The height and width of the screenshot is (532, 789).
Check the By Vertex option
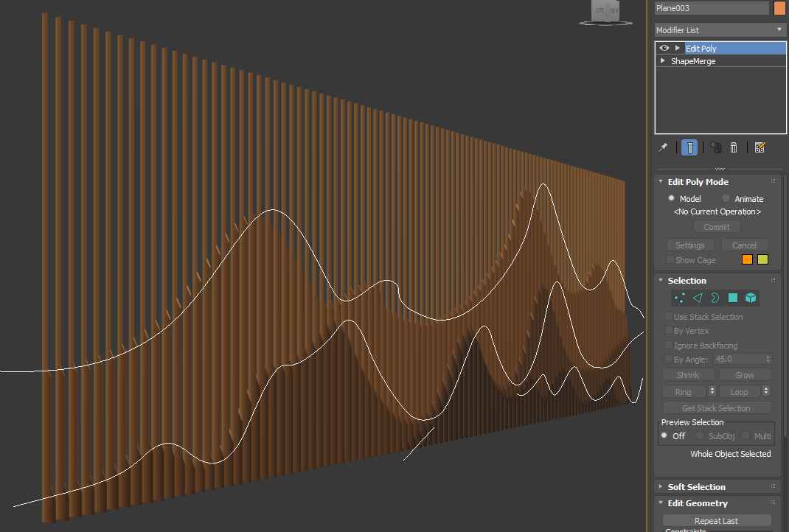(668, 330)
